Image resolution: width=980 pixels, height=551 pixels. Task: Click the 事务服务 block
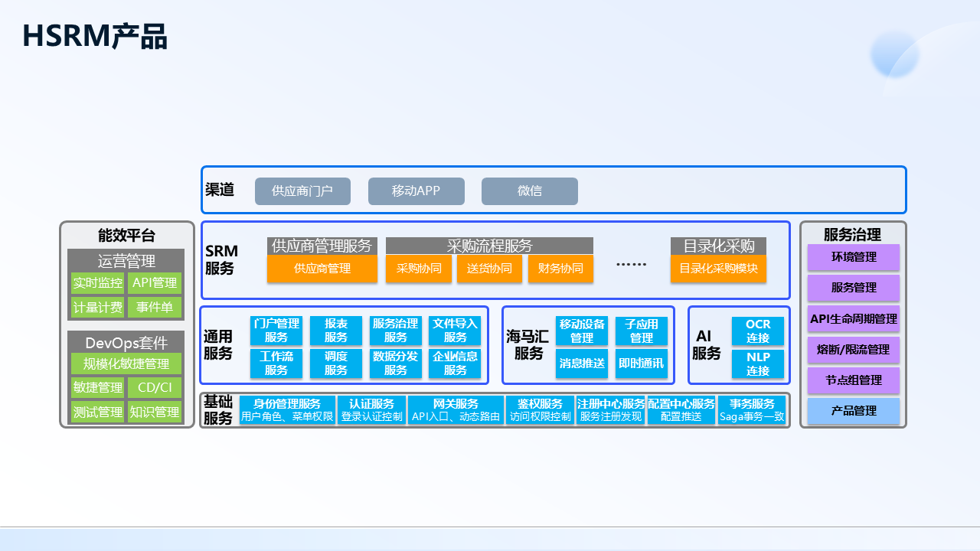[752, 410]
